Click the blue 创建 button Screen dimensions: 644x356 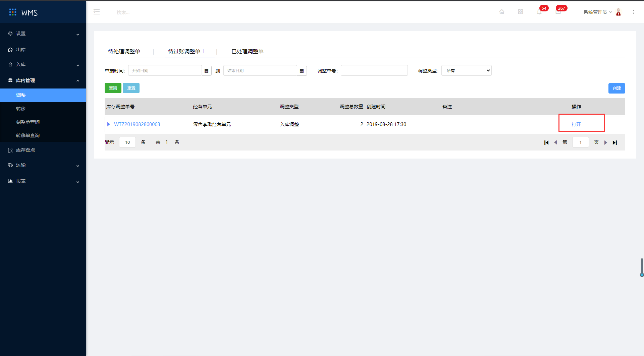[x=617, y=88]
